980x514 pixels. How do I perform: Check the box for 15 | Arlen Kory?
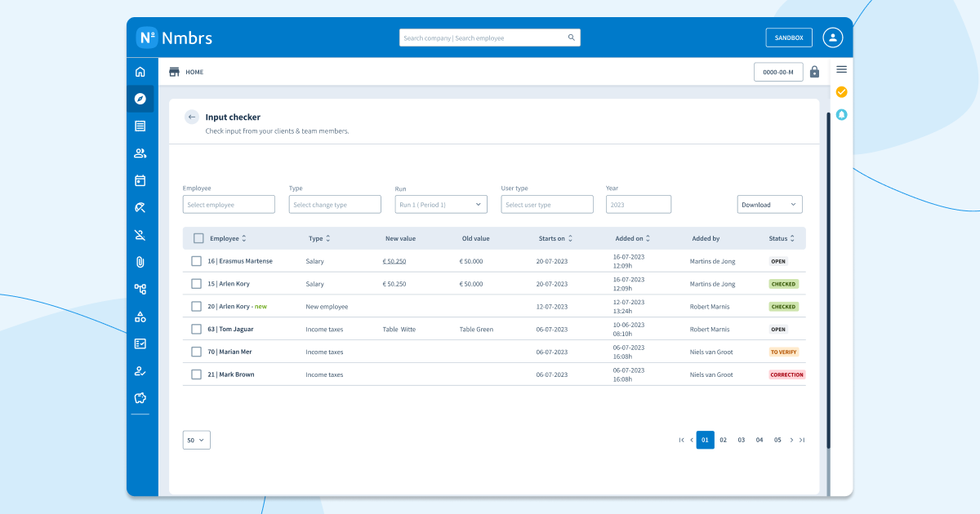click(x=196, y=284)
